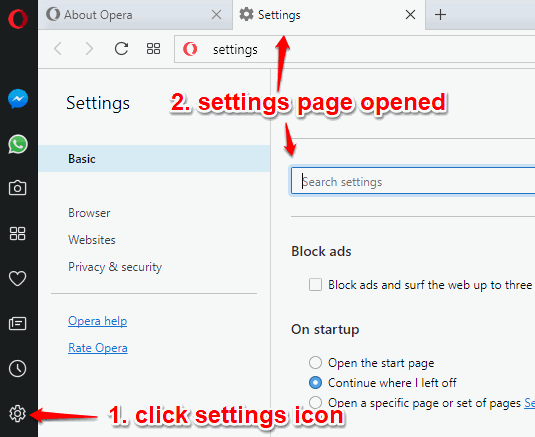Close the Settings tab

click(x=410, y=15)
